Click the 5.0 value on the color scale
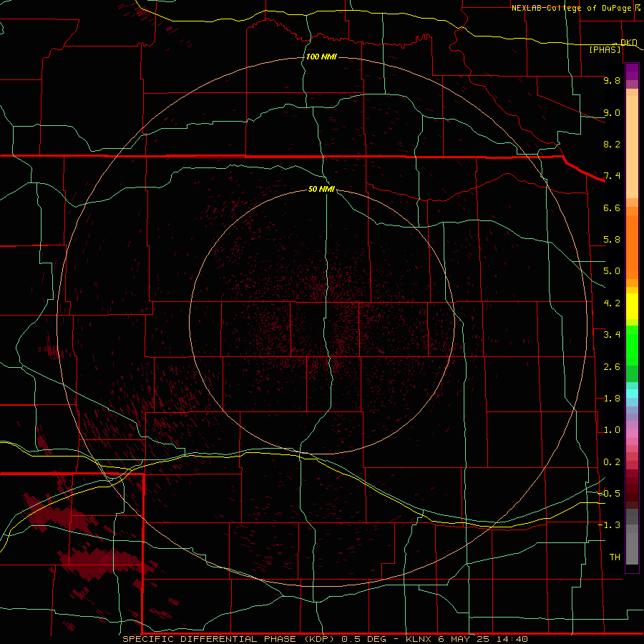 pyautogui.click(x=612, y=271)
